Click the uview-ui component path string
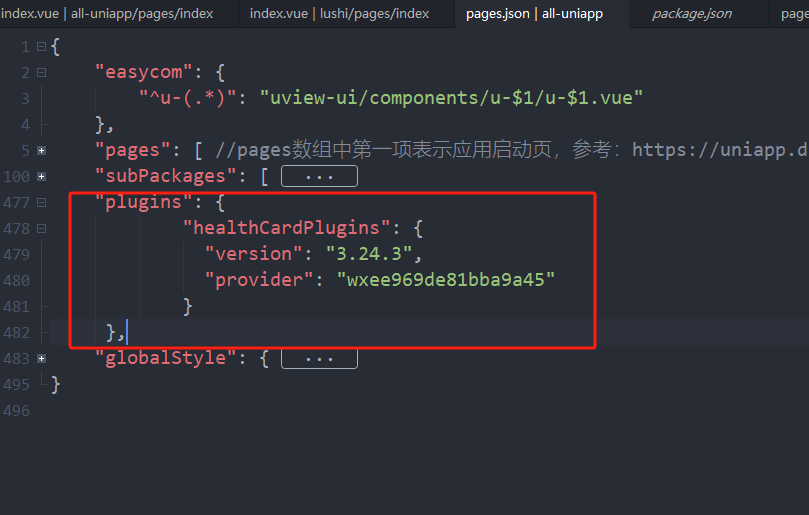Screen dimensions: 809x515 [x=451, y=98]
